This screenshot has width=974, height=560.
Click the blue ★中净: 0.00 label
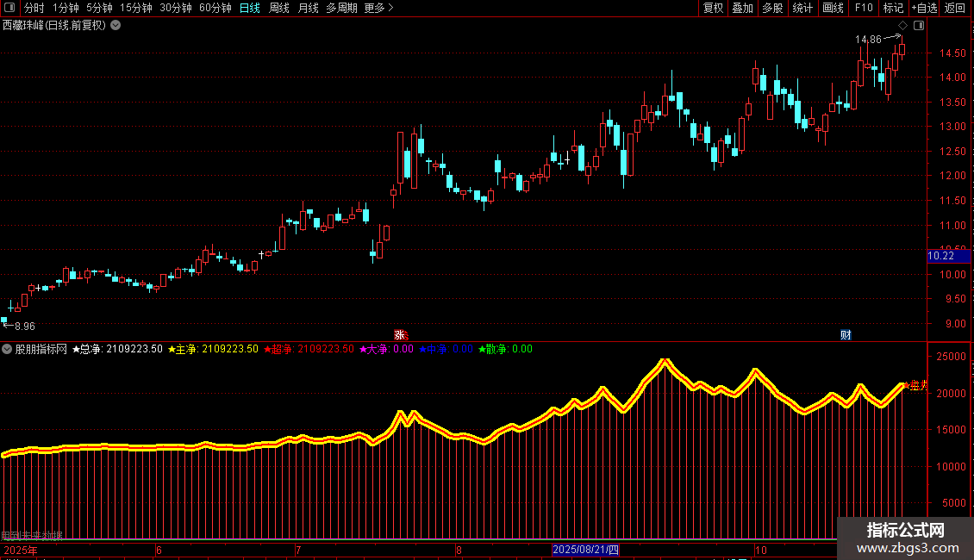[x=446, y=349]
